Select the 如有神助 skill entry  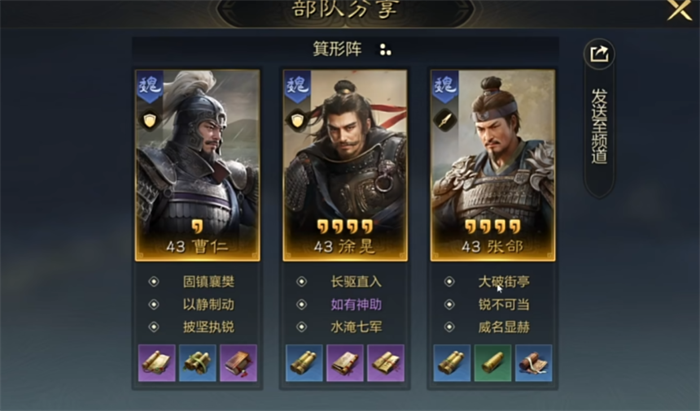tap(356, 304)
